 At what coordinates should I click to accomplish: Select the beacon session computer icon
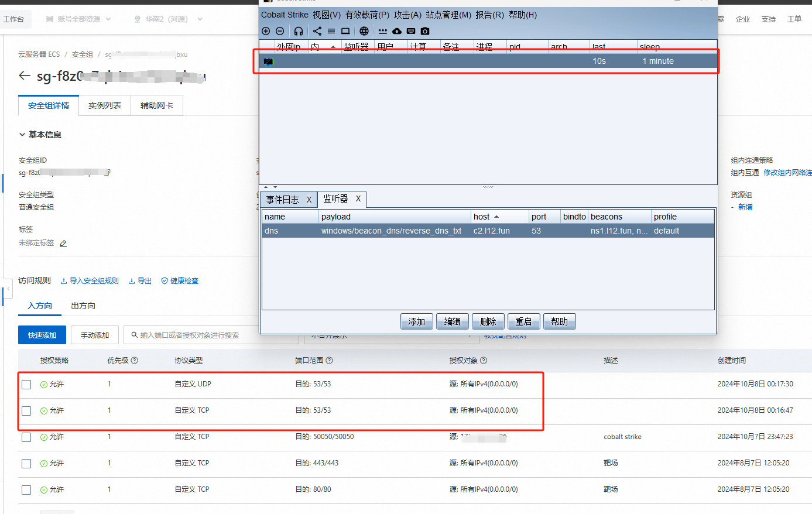click(268, 61)
